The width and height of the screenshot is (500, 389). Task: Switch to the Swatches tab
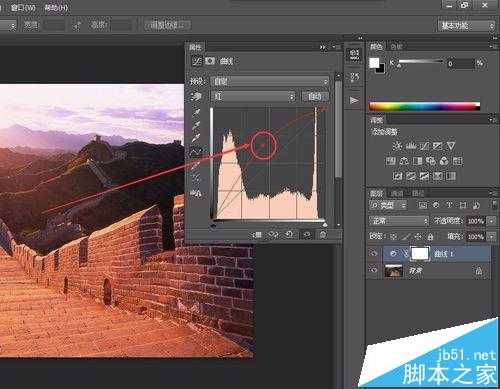point(396,47)
